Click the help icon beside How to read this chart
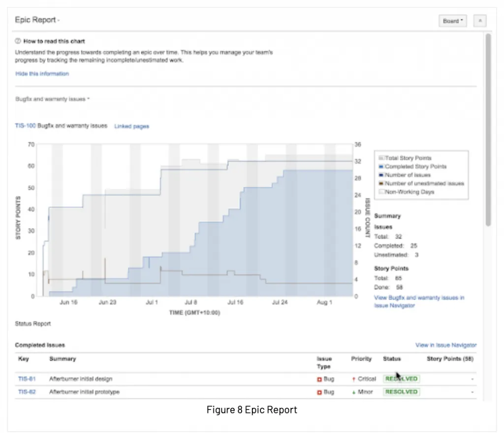 [18, 41]
